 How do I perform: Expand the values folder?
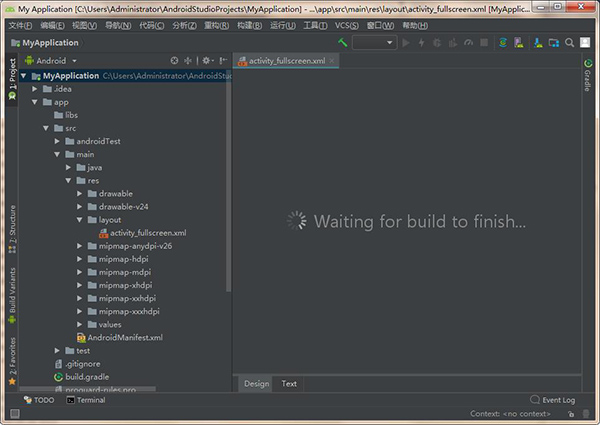[x=79, y=324]
